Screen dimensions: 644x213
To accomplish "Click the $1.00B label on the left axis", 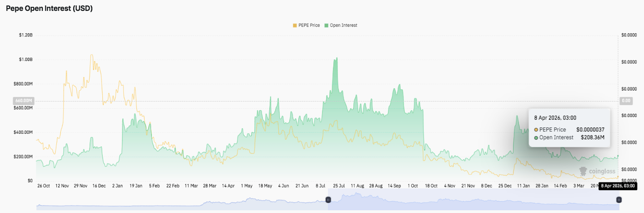I will [x=25, y=60].
